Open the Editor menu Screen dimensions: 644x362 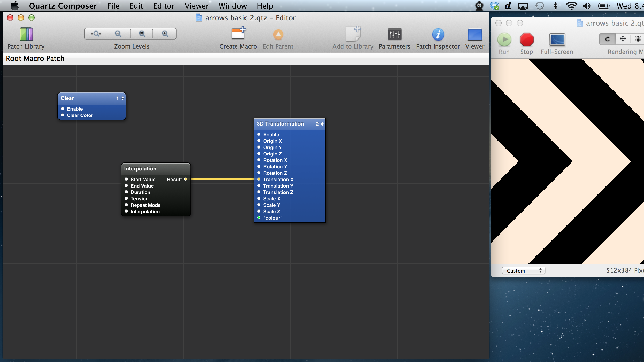[164, 6]
